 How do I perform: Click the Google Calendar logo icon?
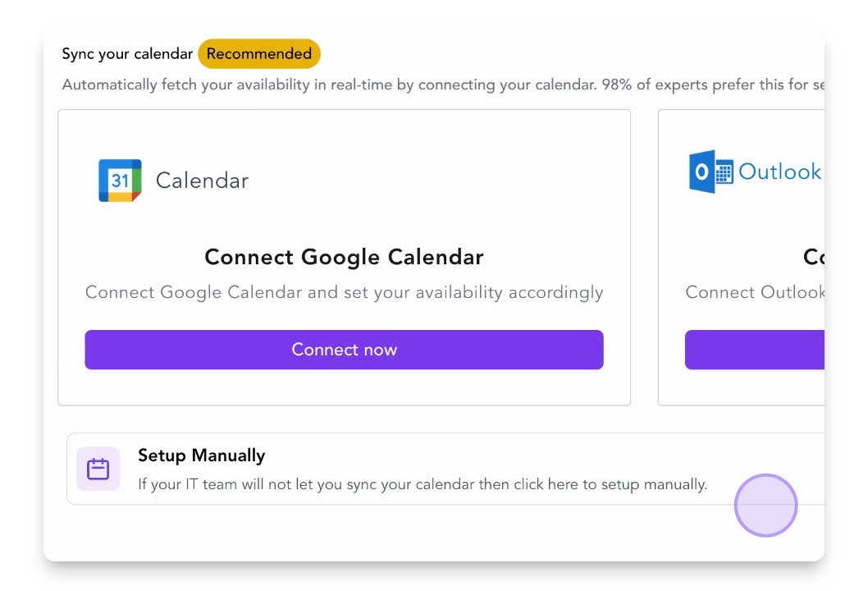(120, 181)
